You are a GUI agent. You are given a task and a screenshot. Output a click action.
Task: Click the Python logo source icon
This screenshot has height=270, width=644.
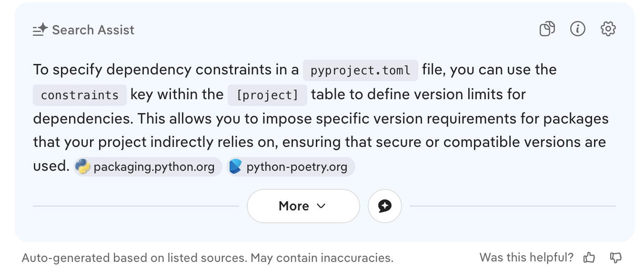coord(83,167)
